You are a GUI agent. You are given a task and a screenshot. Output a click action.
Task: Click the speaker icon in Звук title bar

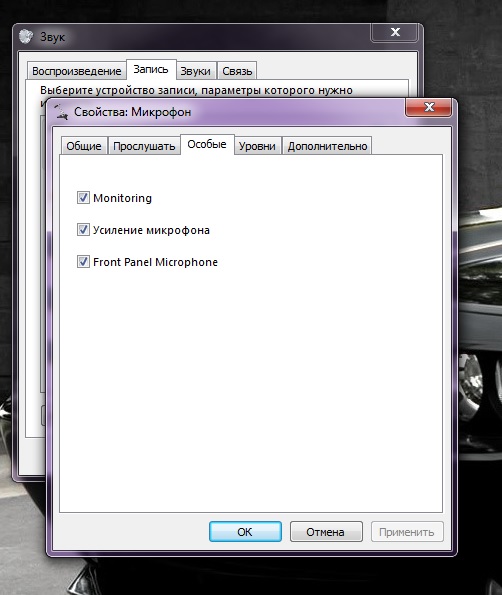(x=26, y=36)
